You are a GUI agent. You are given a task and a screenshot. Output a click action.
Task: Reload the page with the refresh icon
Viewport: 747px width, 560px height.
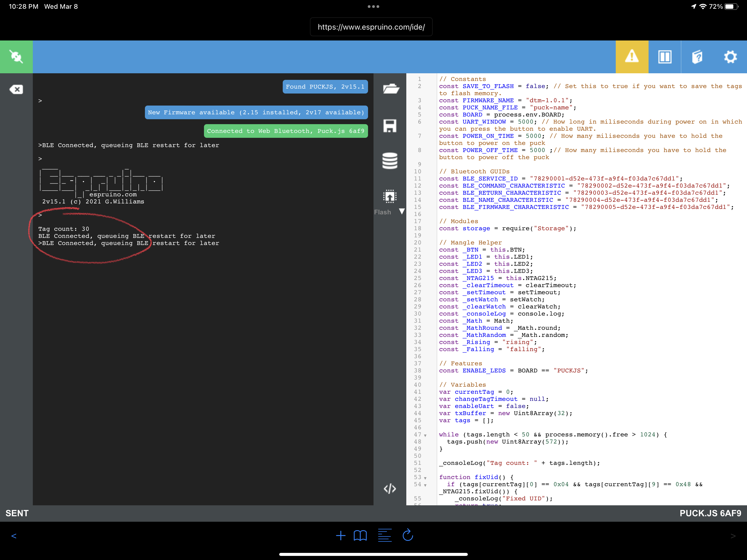[408, 535]
